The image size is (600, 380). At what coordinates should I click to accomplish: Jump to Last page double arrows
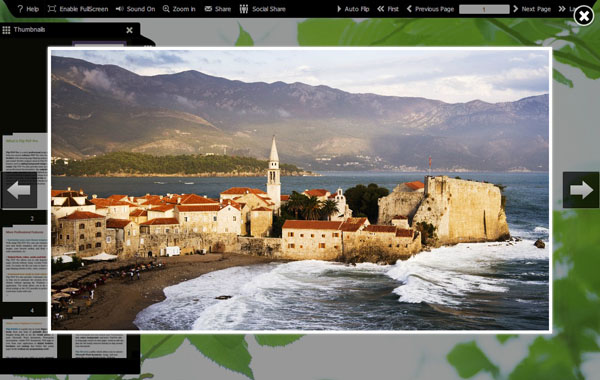point(562,9)
